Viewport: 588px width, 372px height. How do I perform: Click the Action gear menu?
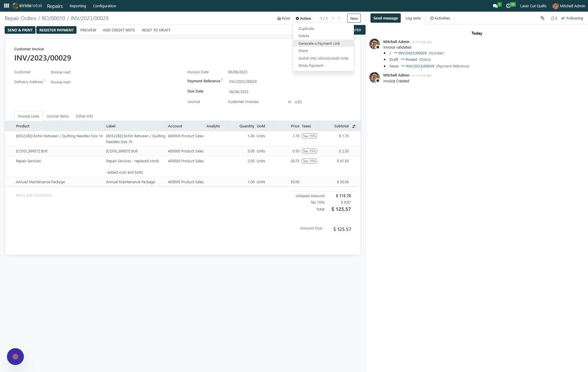pos(303,18)
